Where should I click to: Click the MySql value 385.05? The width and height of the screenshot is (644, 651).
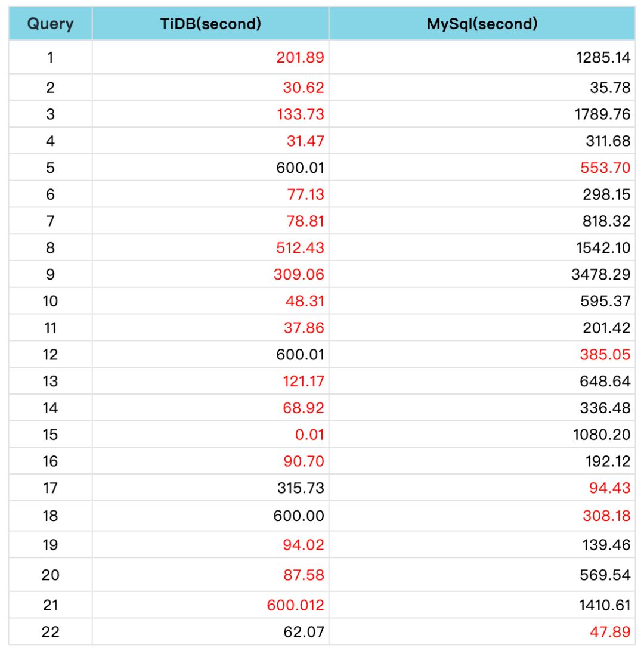pos(605,354)
